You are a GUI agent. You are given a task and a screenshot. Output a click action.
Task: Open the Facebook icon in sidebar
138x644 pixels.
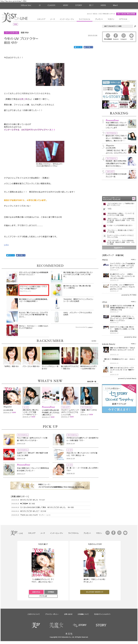pos(116,35)
